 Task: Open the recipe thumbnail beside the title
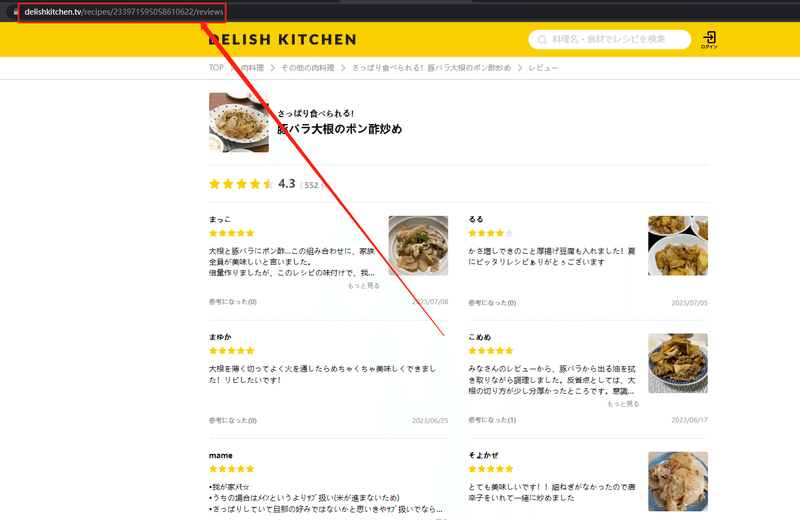239,122
